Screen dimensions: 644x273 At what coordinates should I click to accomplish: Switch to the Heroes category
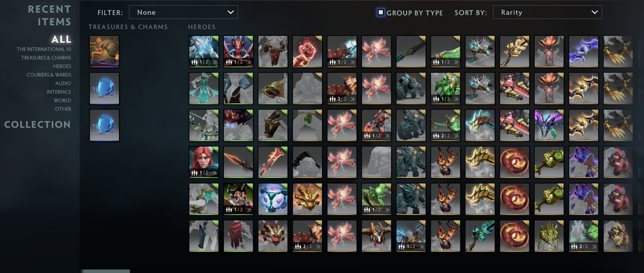[62, 66]
